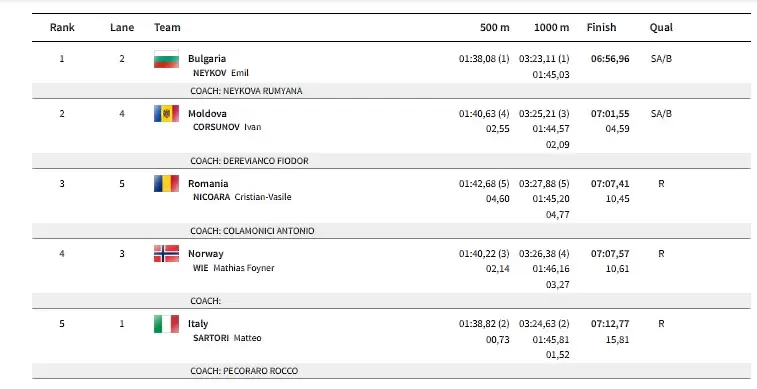757x389 pixels.
Task: Select the Lane column header
Action: 122,28
